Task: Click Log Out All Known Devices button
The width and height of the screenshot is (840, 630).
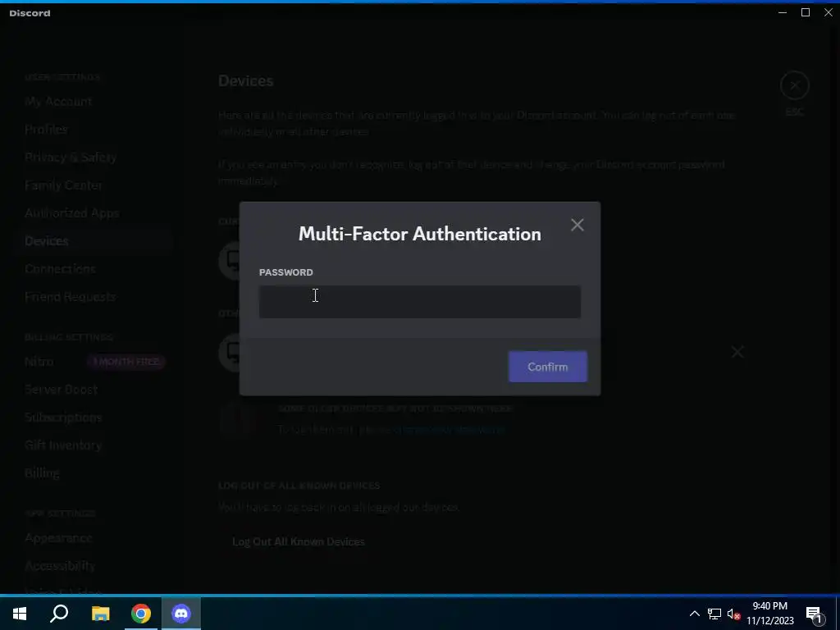Action: pos(299,541)
